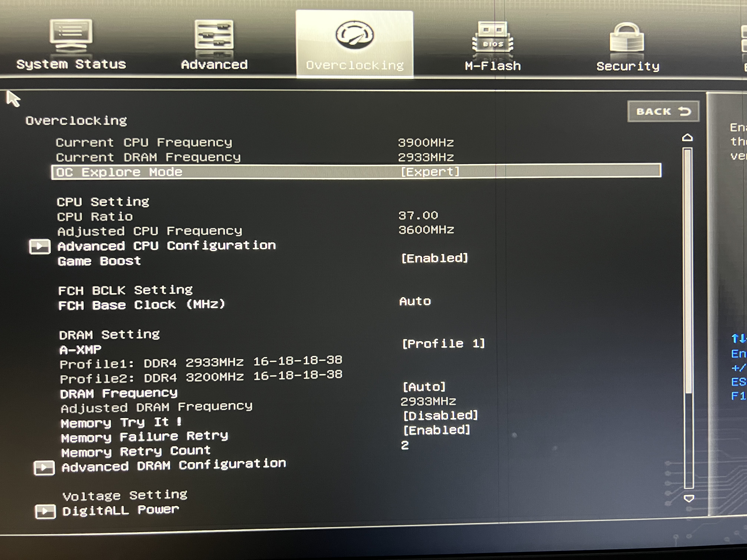Click arrow icon beside Advanced DRAM Configuration
The width and height of the screenshot is (747, 560).
tap(44, 468)
